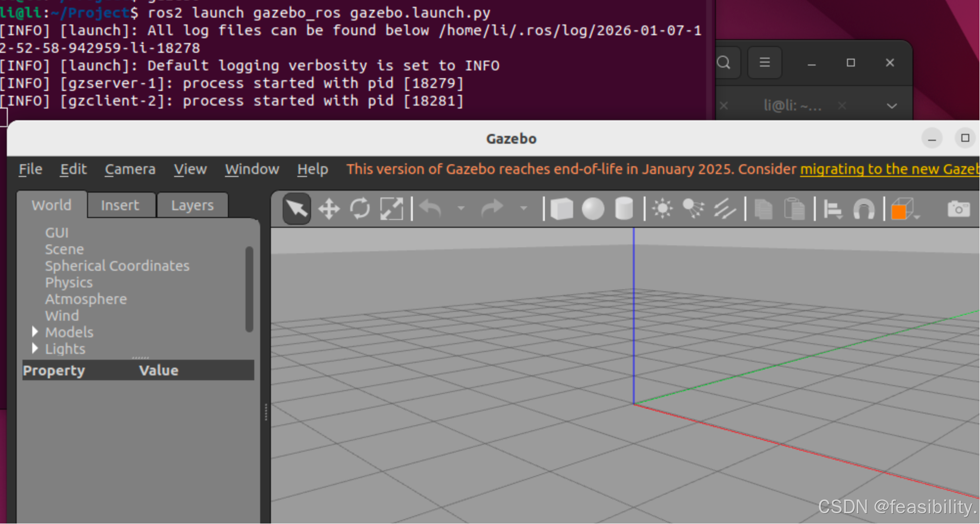980x524 pixels.
Task: Open the Edit menu
Action: [73, 169]
